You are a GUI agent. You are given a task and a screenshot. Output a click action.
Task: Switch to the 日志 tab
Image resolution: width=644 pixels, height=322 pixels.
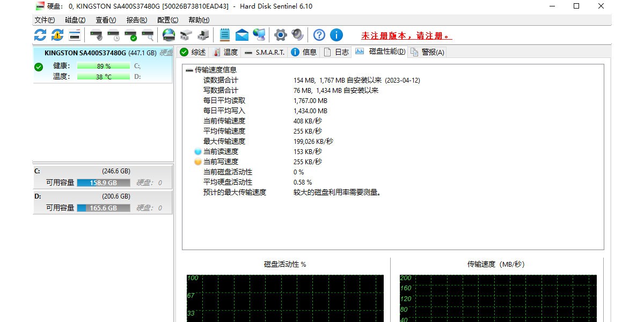pos(336,52)
